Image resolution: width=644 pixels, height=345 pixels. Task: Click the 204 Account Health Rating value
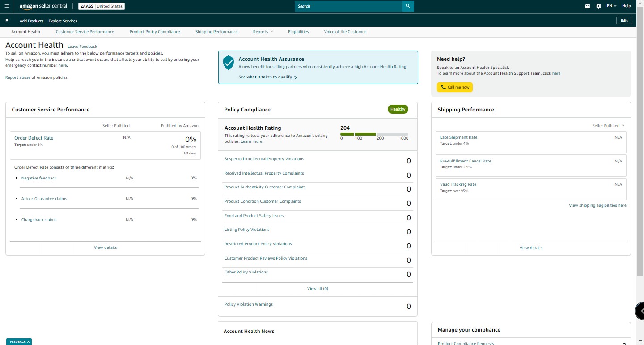click(345, 128)
